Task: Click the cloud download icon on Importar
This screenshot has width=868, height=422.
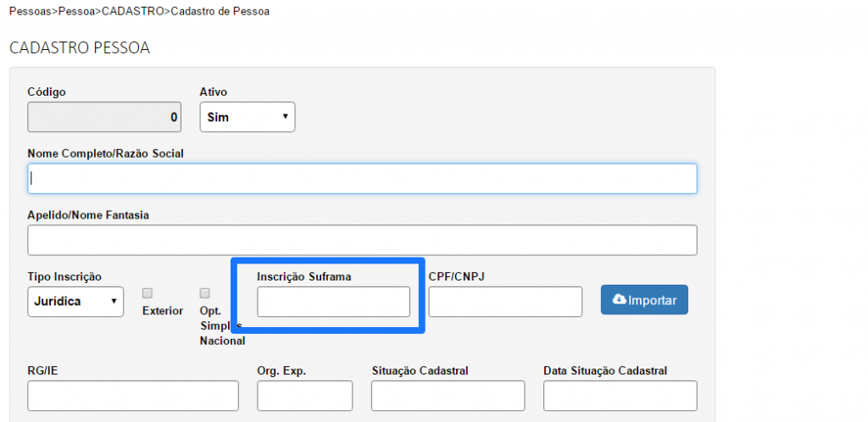Action: [619, 300]
